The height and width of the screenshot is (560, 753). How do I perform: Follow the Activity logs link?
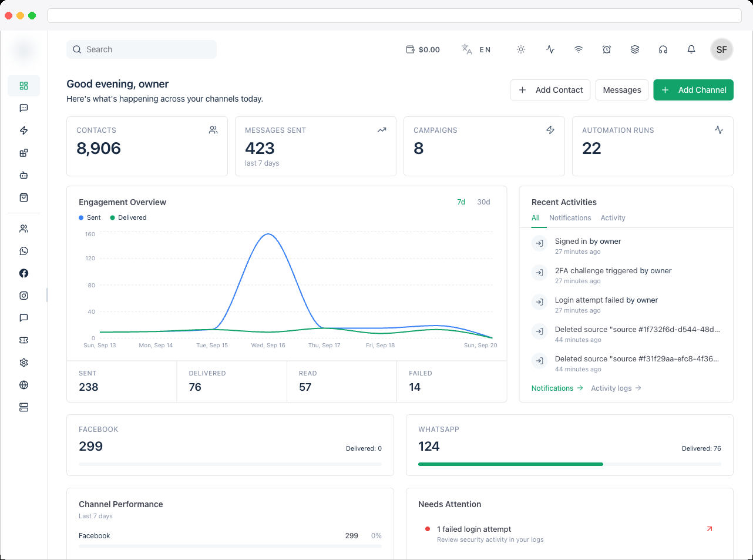[616, 388]
